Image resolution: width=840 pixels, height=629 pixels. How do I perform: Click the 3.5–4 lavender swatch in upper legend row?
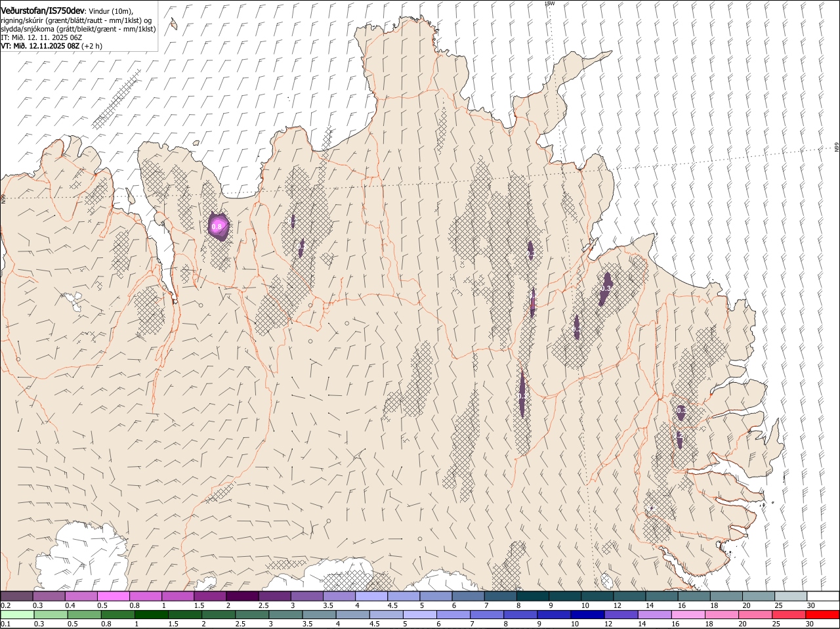339,596
